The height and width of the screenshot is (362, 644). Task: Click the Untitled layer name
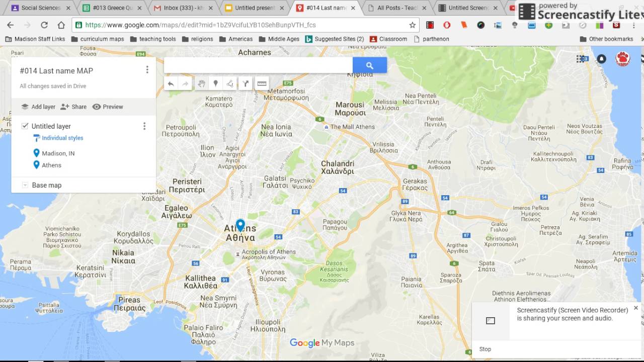(51, 126)
